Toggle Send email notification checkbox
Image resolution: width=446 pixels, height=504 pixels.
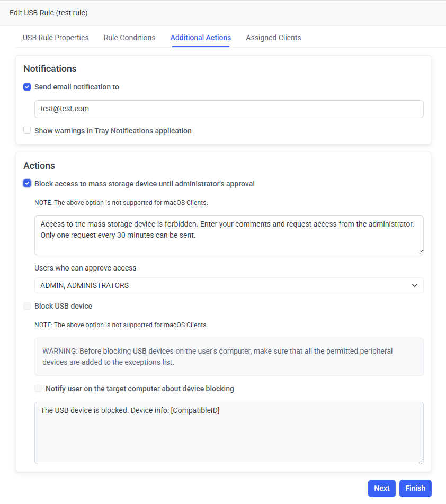point(27,87)
